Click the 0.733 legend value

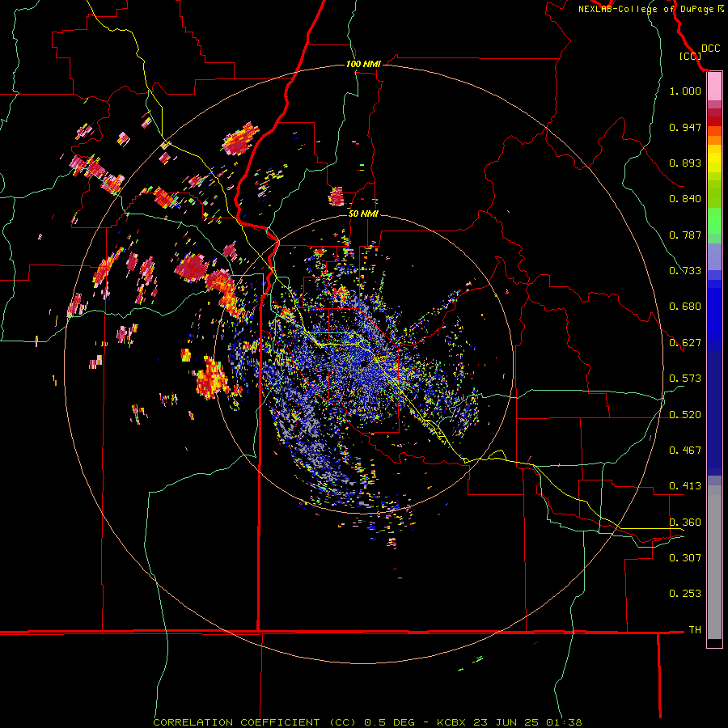(685, 271)
